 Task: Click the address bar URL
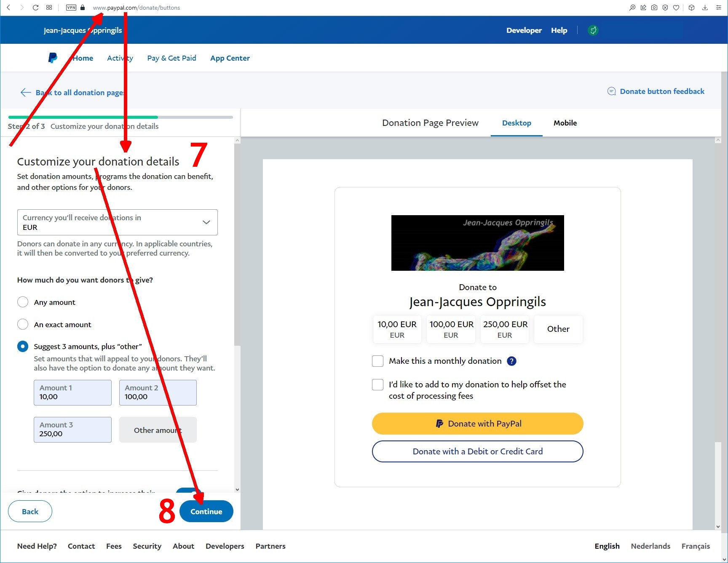(x=136, y=8)
